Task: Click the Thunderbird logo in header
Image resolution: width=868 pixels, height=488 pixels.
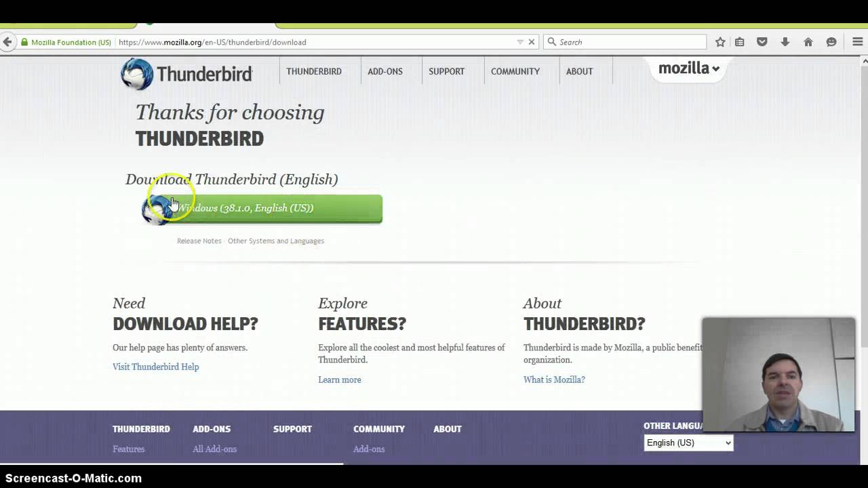Action: (x=186, y=74)
